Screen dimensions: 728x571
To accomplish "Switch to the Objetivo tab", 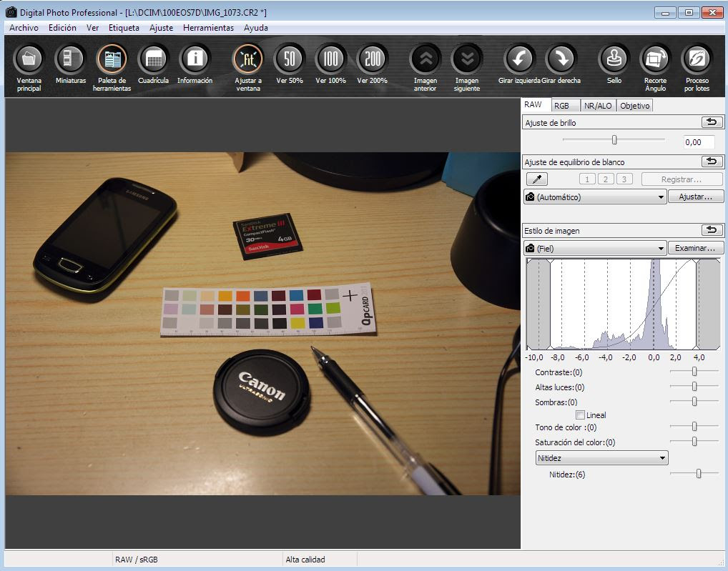I will click(635, 106).
